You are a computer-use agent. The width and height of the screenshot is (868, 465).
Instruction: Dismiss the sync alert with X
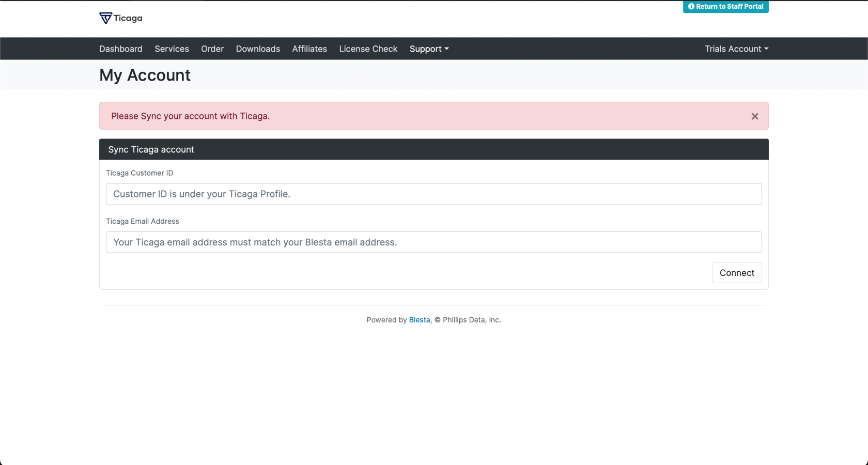tap(755, 116)
